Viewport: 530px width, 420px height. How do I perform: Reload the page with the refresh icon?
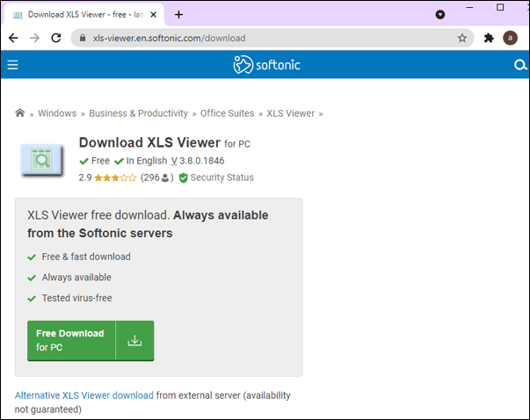56,38
